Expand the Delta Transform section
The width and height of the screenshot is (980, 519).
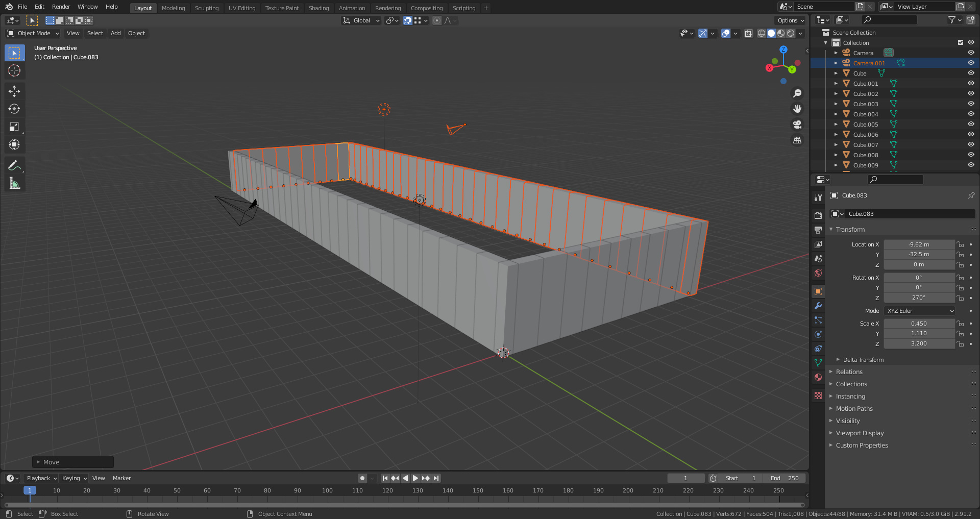tap(863, 360)
